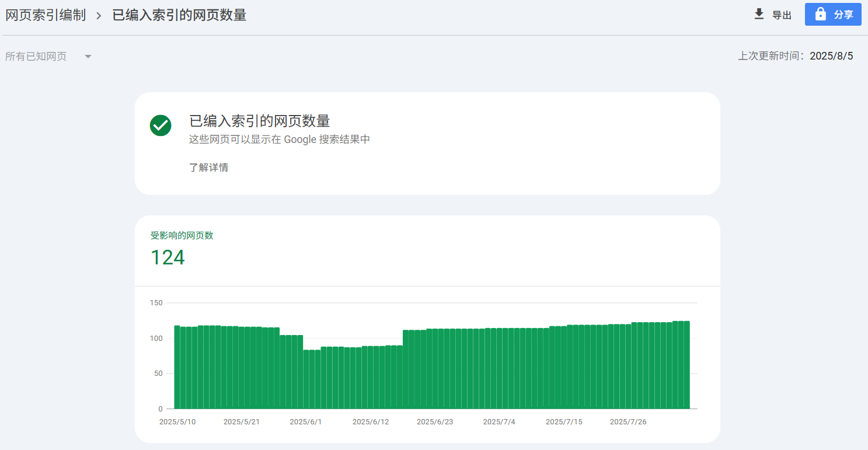Click the 上次更新时间 date 2025/8/5
This screenshot has height=450, width=868.
coord(831,56)
